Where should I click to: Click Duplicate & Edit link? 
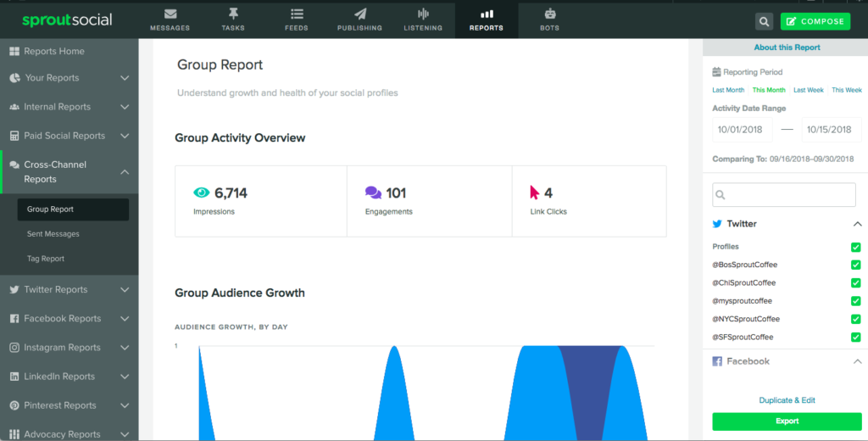(787, 400)
